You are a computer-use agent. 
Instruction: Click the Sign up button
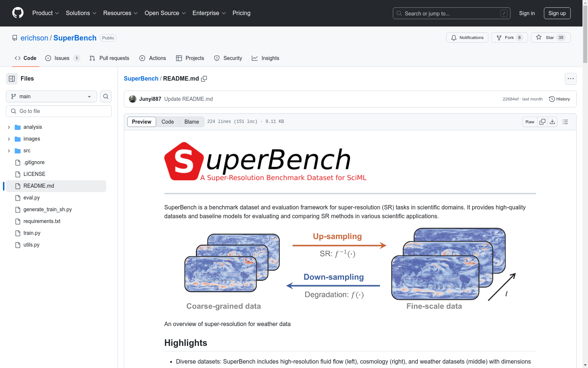[557, 13]
